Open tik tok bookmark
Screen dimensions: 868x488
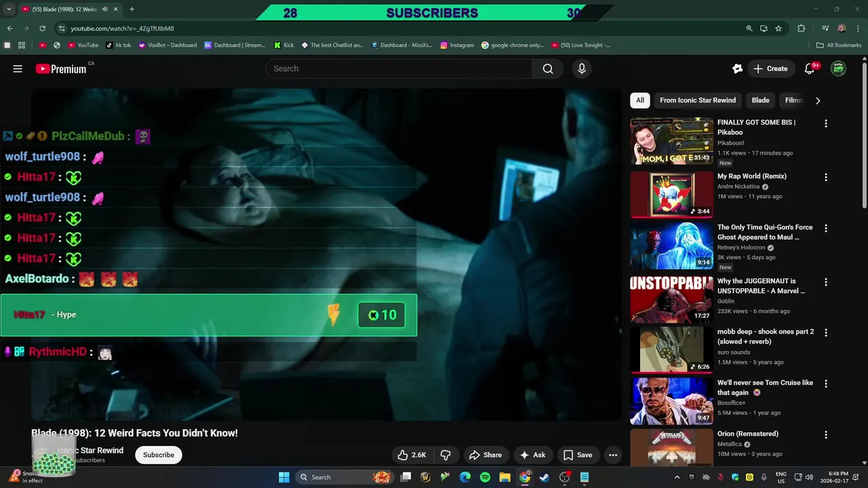click(119, 45)
